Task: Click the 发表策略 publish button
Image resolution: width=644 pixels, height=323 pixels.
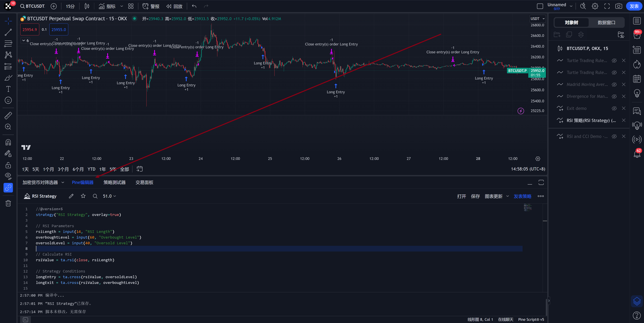Action: 522,196
